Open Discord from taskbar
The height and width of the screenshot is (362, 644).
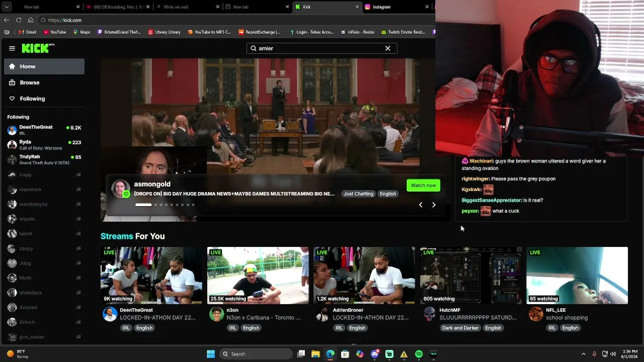(374, 354)
